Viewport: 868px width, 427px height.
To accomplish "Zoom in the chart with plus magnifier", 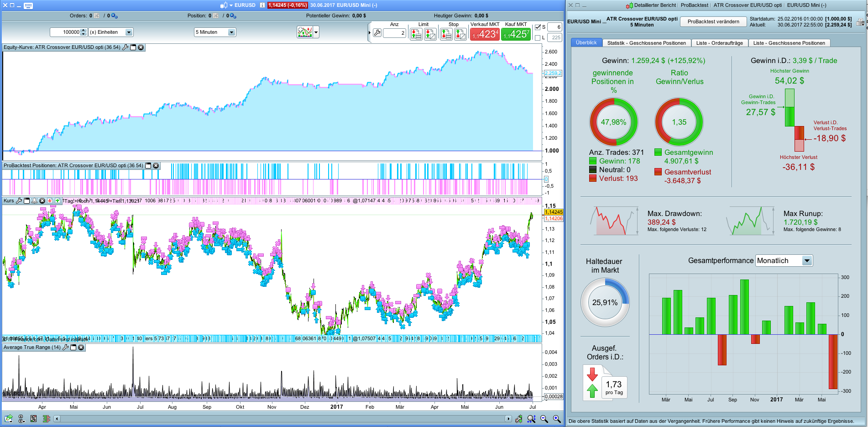I will tap(557, 418).
